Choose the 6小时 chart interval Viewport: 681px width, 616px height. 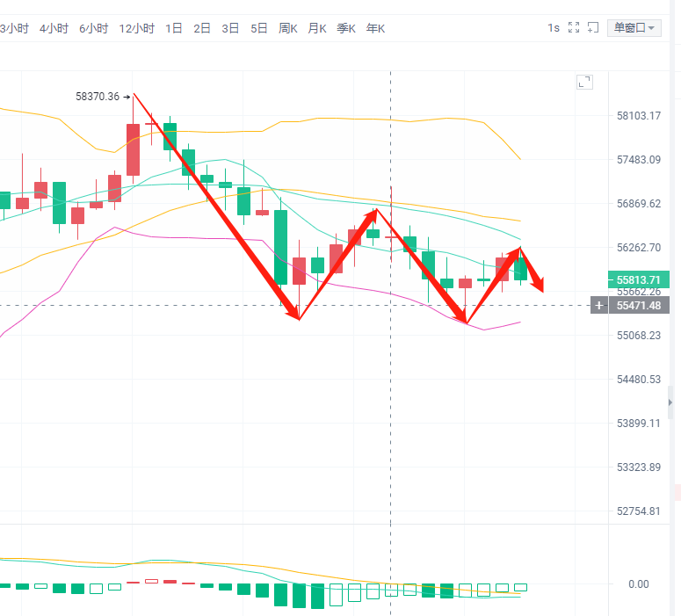pyautogui.click(x=93, y=28)
